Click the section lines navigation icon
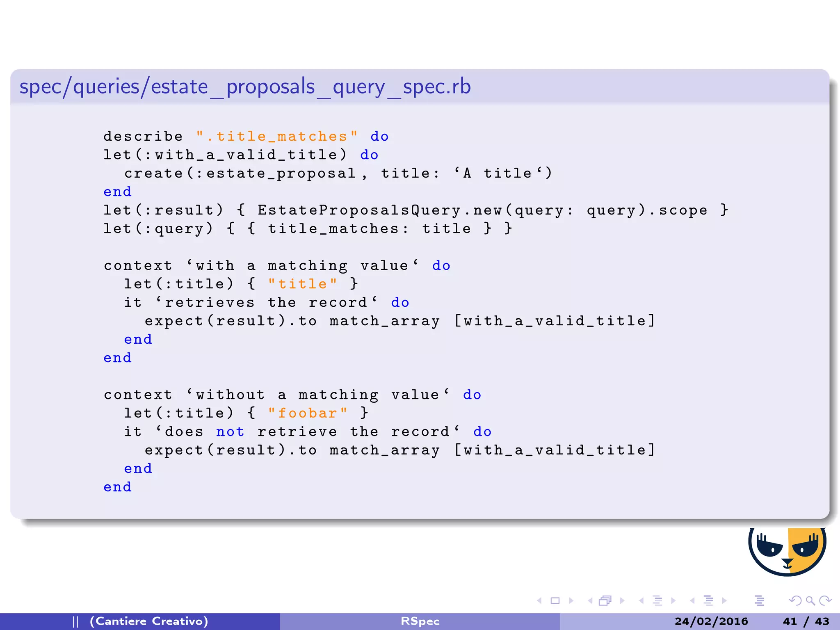This screenshot has width=840, height=630. 708,600
